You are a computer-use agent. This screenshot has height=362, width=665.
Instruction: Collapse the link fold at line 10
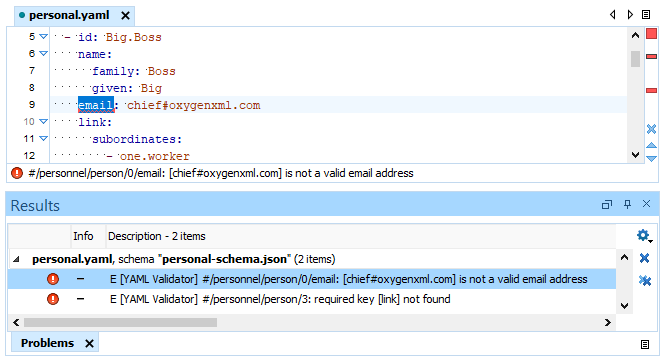43,121
